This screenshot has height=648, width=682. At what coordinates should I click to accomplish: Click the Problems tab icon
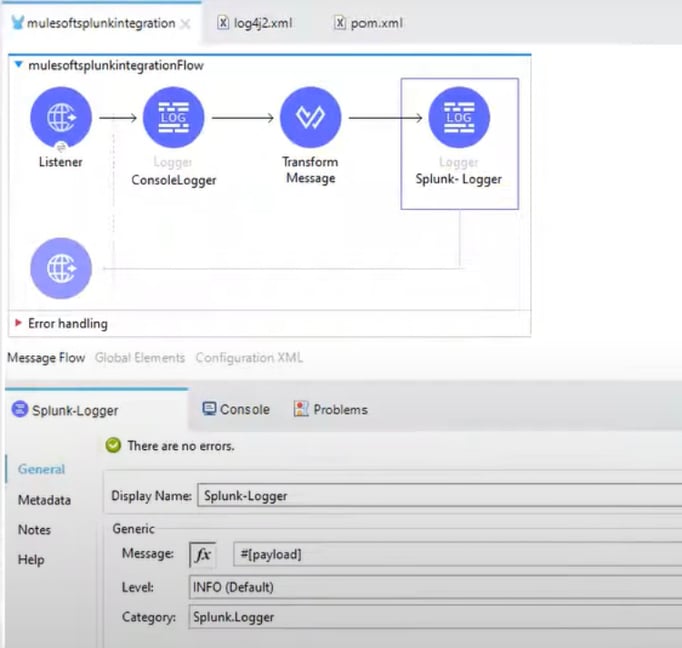click(301, 409)
